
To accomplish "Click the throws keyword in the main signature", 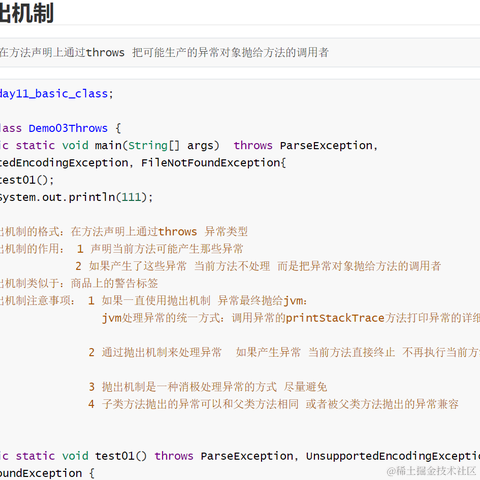I will [253, 145].
